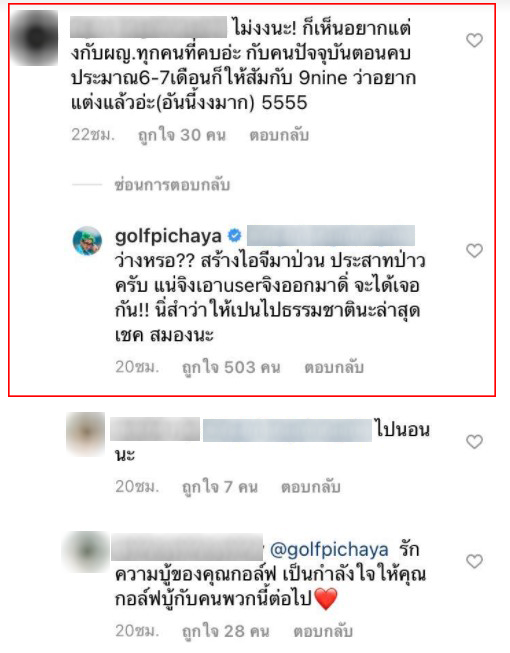Image resolution: width=510 pixels, height=653 pixels.
Task: Open avatar of commenter mentioning @golfpichaya
Action: [86, 552]
